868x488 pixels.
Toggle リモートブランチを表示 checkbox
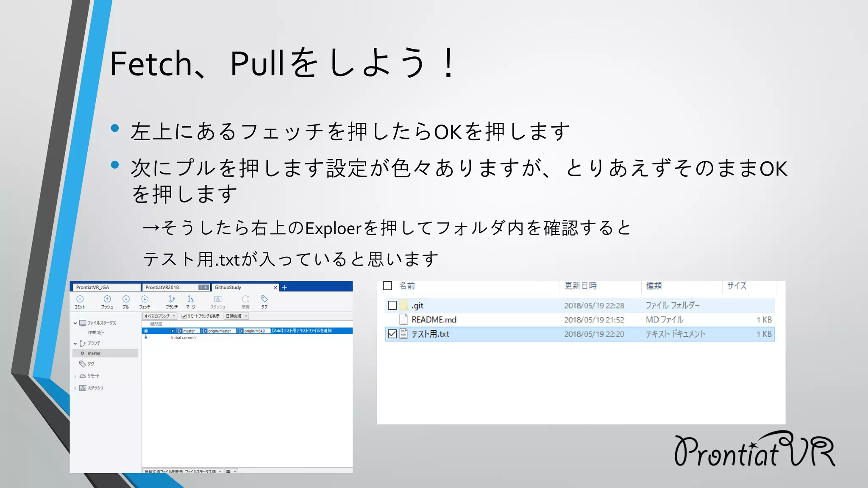click(x=184, y=316)
